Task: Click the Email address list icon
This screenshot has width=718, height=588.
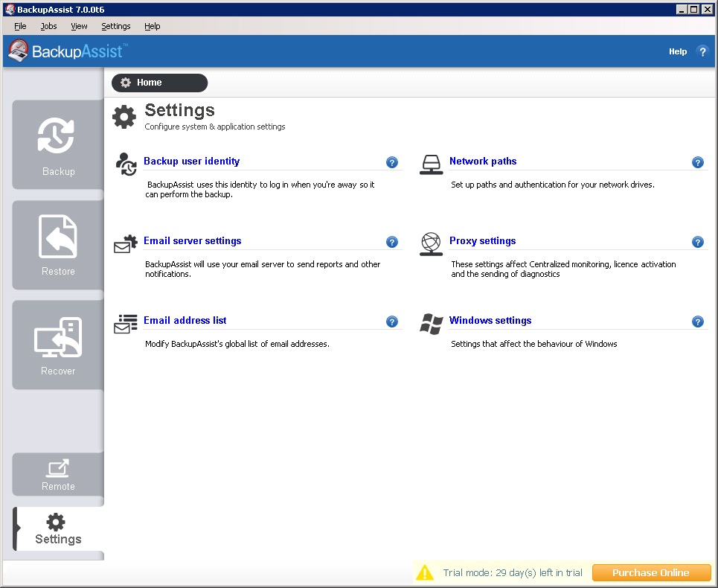Action: tap(126, 323)
